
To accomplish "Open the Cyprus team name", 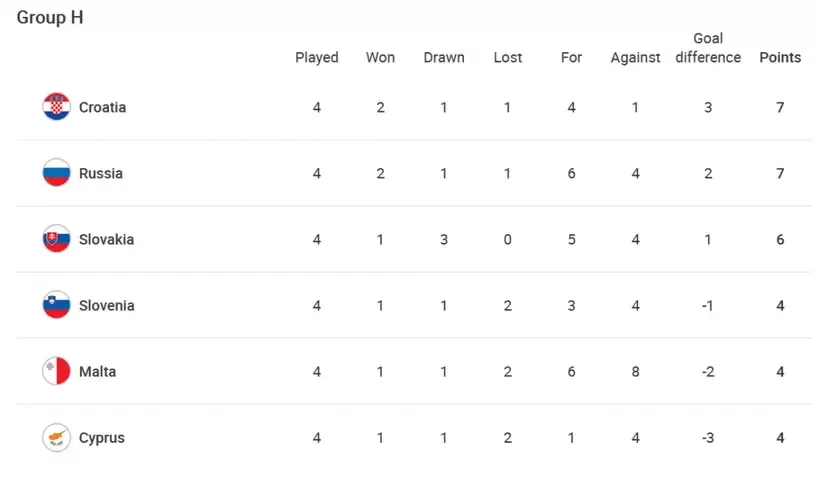I will tap(102, 438).
